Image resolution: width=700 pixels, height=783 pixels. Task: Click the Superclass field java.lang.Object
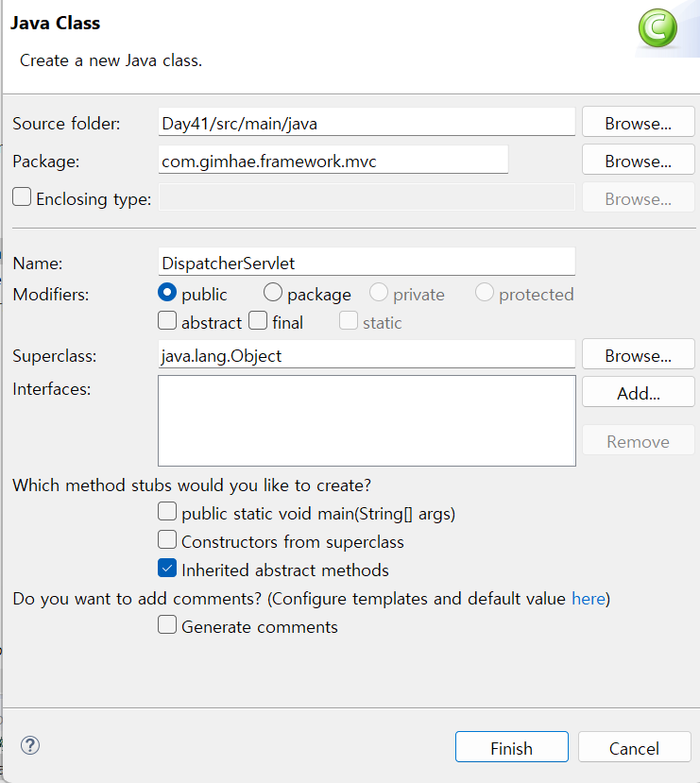click(x=367, y=354)
